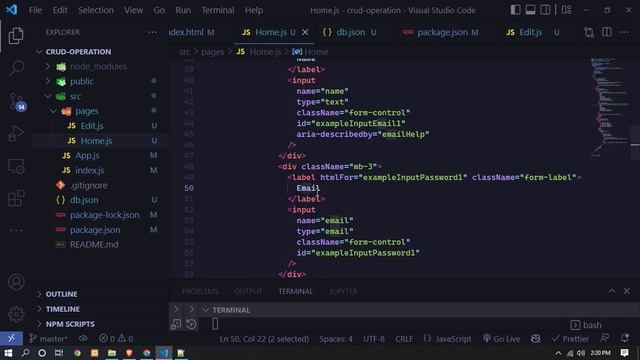640x360 pixels.
Task: Click the open changes icon in editor toolbar
Action: tap(589, 32)
